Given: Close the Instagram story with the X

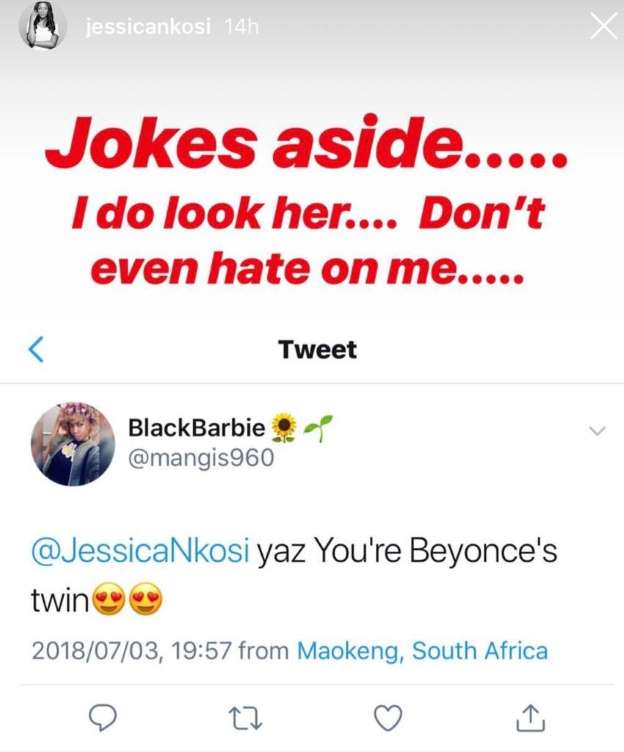Looking at the screenshot, I should [603, 28].
